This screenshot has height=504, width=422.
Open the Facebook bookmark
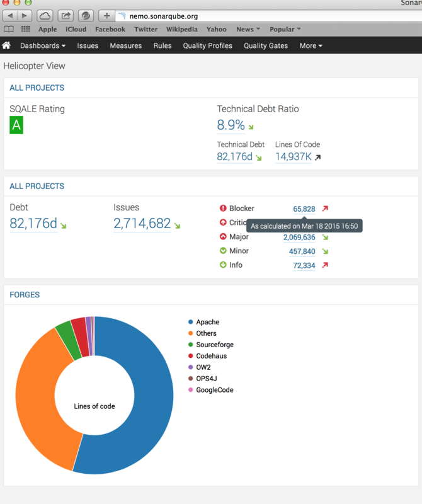(110, 29)
